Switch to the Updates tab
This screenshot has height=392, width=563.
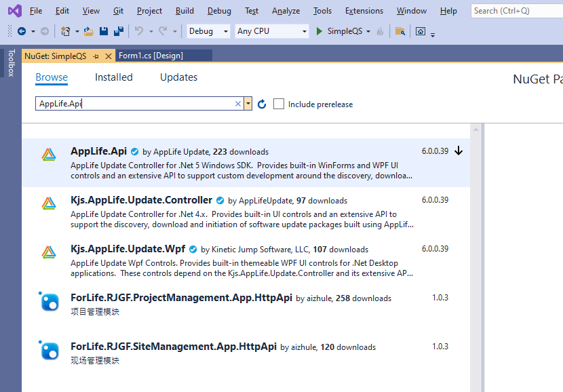pos(179,77)
